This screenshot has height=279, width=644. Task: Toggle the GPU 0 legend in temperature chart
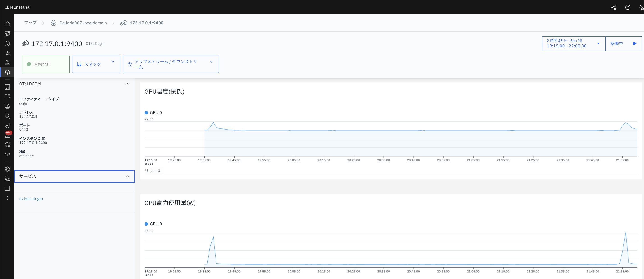(x=153, y=112)
